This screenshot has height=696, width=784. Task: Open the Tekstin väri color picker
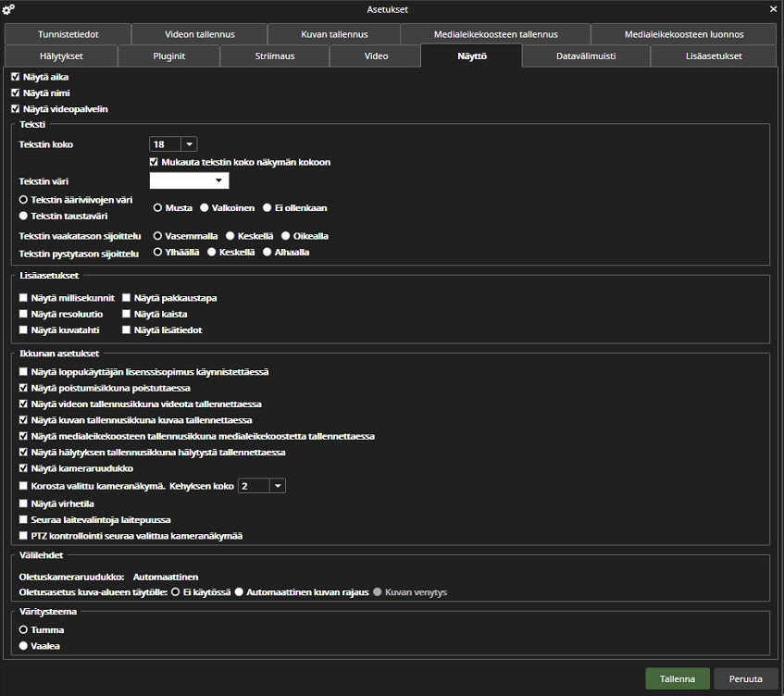pyautogui.click(x=189, y=180)
